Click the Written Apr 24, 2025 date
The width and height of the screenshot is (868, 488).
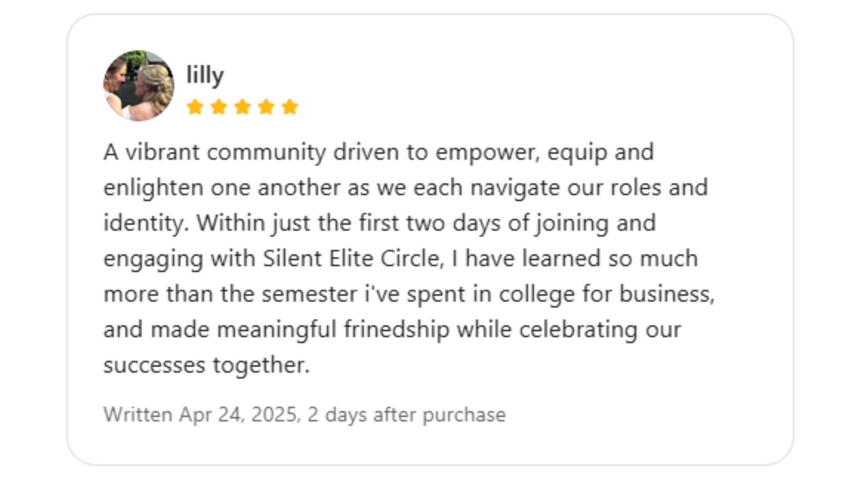click(x=202, y=415)
